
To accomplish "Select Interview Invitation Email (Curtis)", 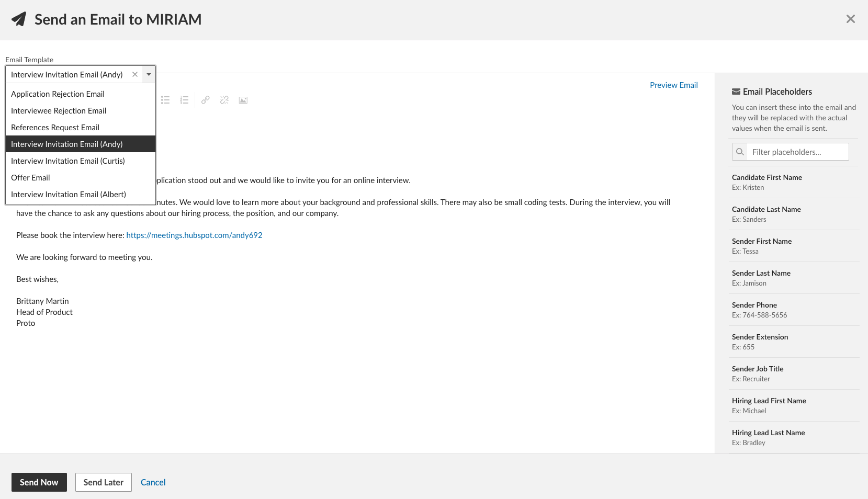I will pyautogui.click(x=68, y=161).
